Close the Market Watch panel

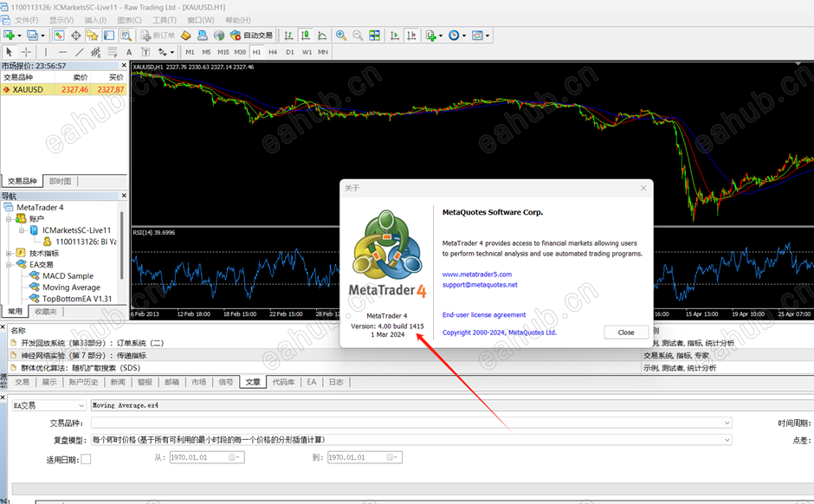tap(124, 66)
